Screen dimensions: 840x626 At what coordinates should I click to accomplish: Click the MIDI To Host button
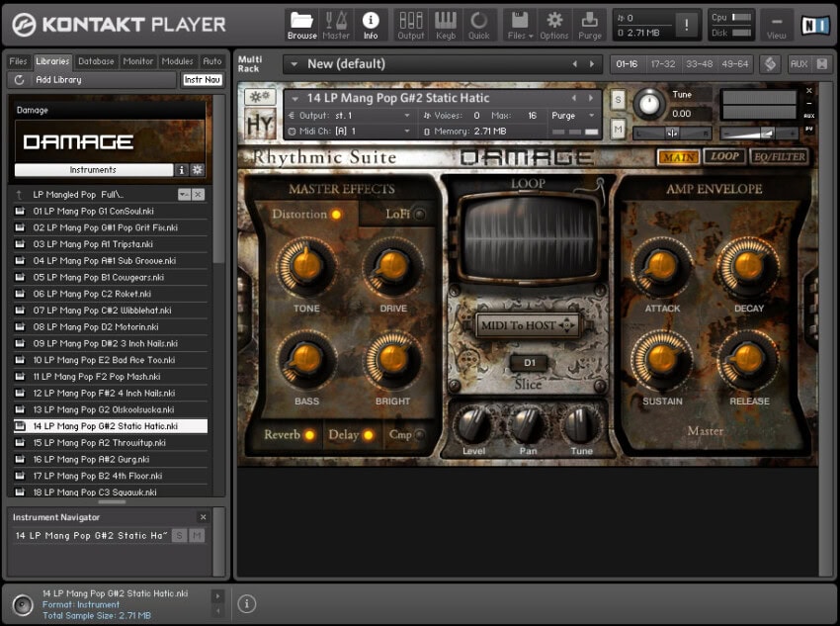pyautogui.click(x=527, y=323)
